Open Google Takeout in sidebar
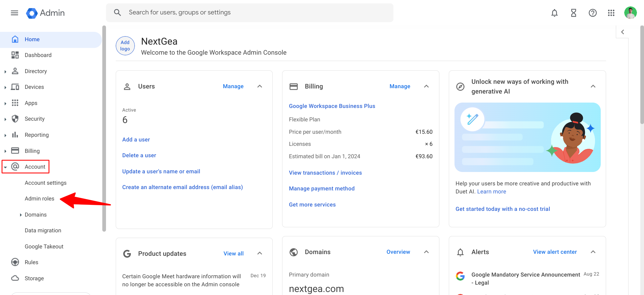 [x=44, y=246]
